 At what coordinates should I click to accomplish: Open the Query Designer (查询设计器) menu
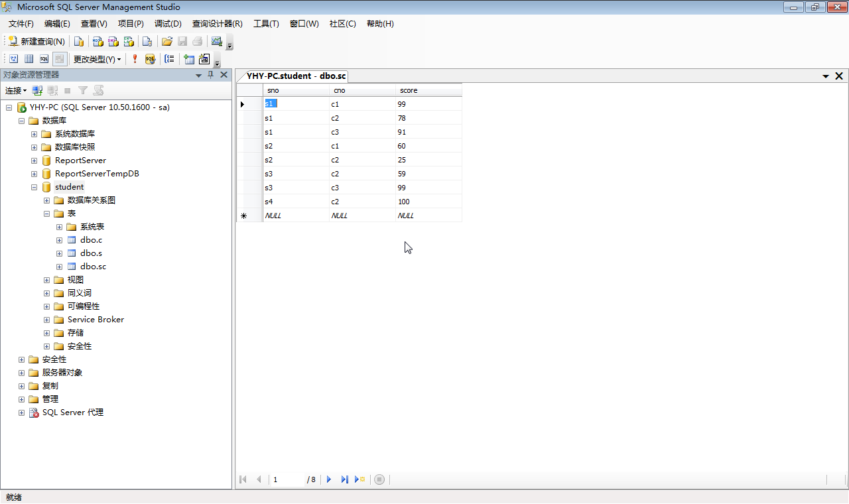click(x=218, y=24)
